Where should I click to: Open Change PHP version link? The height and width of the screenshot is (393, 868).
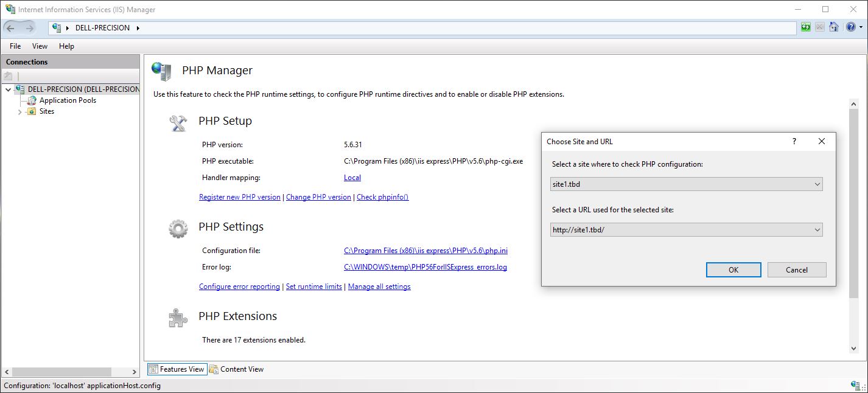click(318, 197)
